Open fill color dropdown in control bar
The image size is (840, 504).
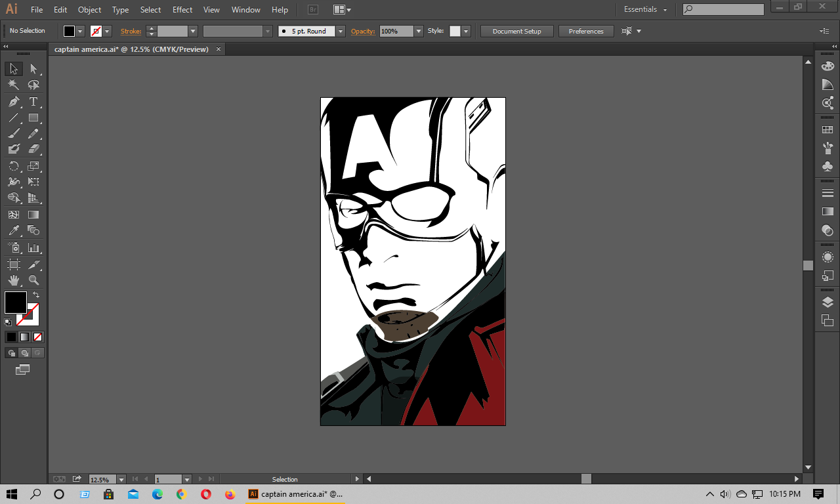[81, 31]
